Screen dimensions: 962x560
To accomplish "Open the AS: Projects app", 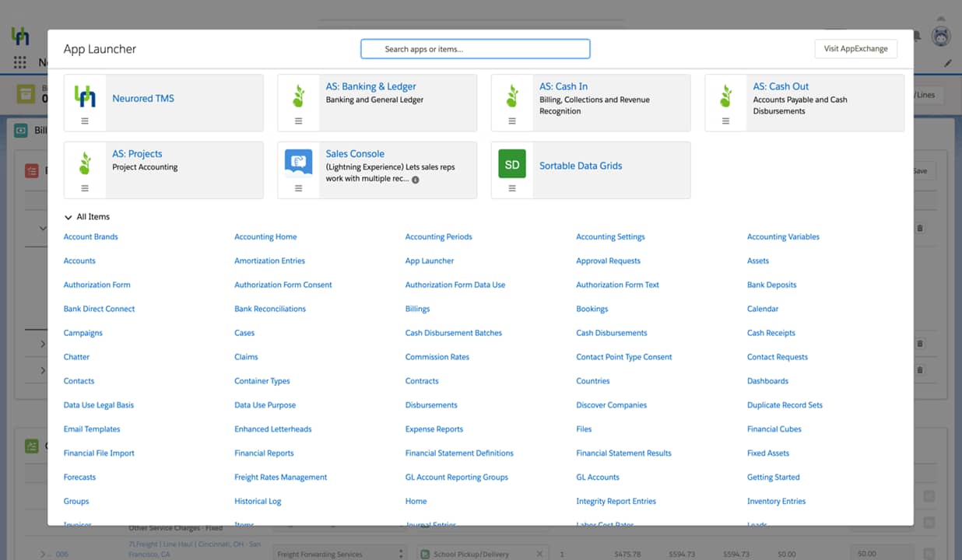I will [137, 154].
